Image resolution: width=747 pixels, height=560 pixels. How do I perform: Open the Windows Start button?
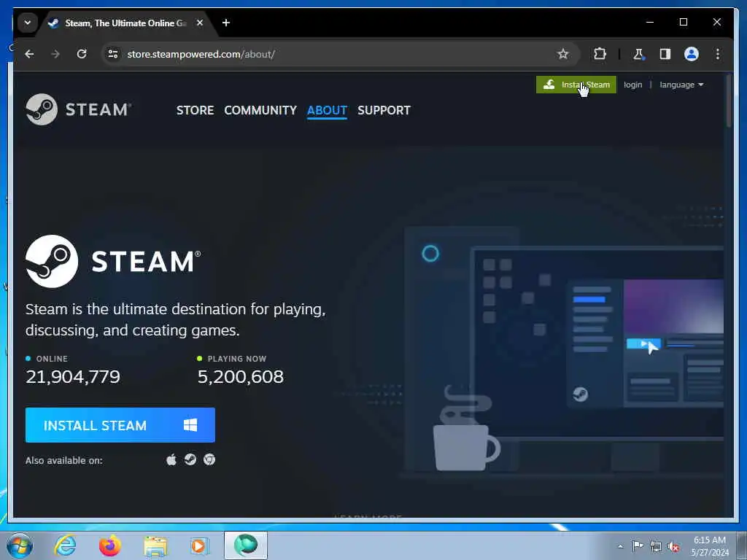(x=20, y=545)
